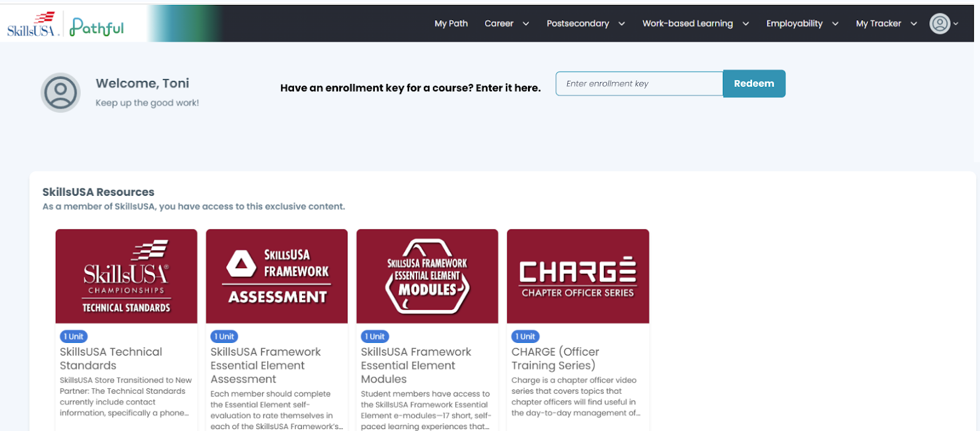The height and width of the screenshot is (431, 980).
Task: Open the Framework Assessment course thumbnail
Action: click(x=277, y=276)
